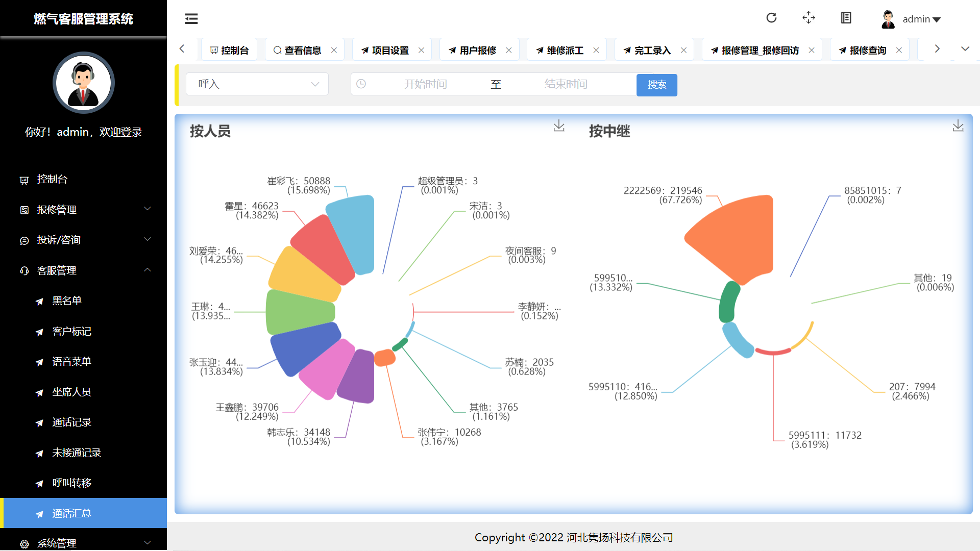
Task: Open 坐席人员 in the sidebar
Action: (x=83, y=392)
